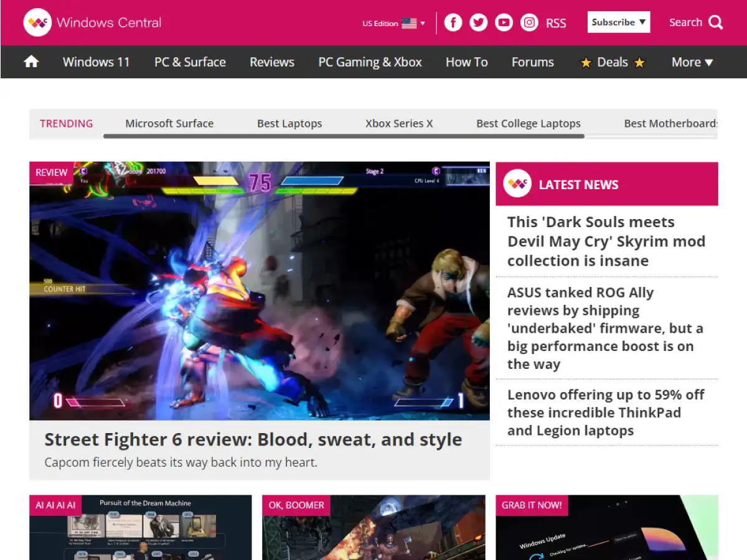Open the Subscribe dropdown button
The width and height of the screenshot is (747, 560).
point(619,22)
